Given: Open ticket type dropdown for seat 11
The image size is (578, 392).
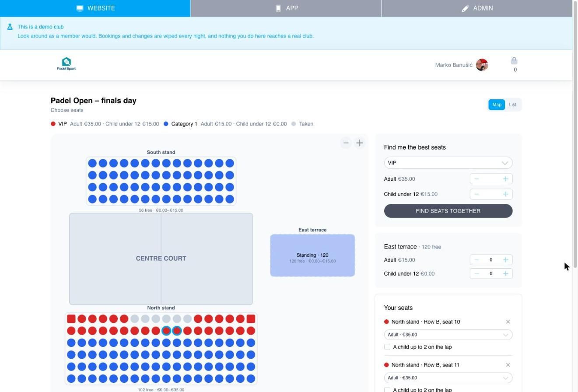Looking at the screenshot, I should pos(448,378).
